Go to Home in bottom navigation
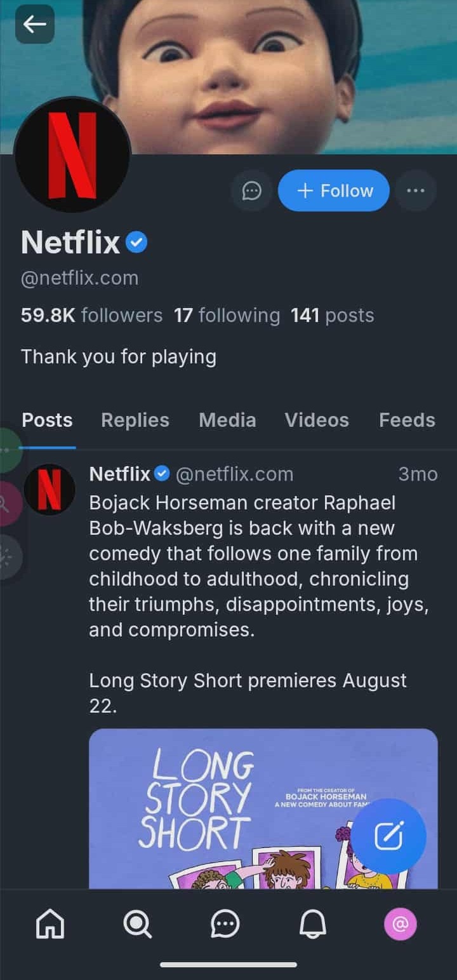Viewport: 457px width, 980px height. pyautogui.click(x=50, y=924)
